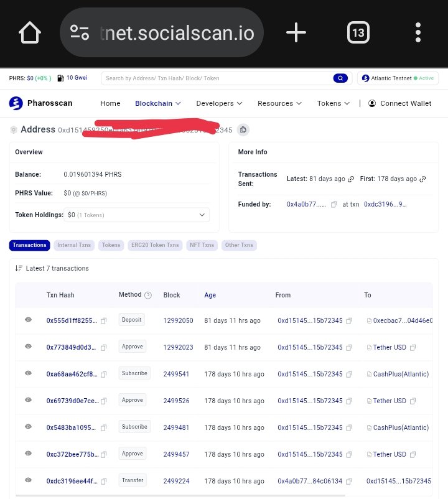The height and width of the screenshot is (499, 448).
Task: Open browser three-dot overflow menu
Action: 418,32
